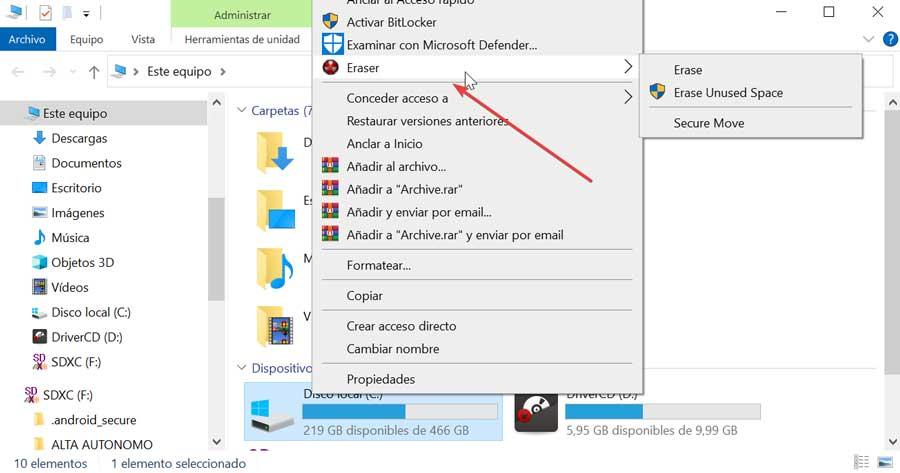Collapse the Dispositivos group chevron

pos(242,367)
